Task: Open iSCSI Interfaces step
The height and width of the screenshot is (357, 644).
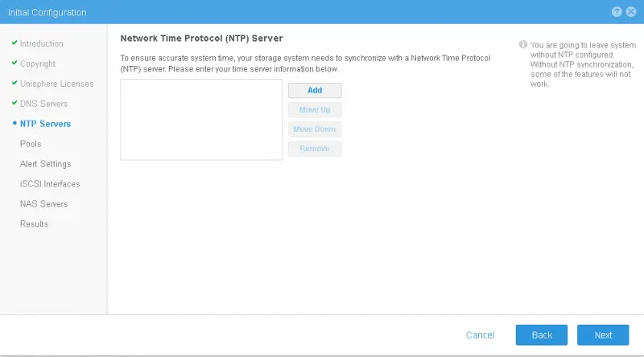Action: click(50, 184)
